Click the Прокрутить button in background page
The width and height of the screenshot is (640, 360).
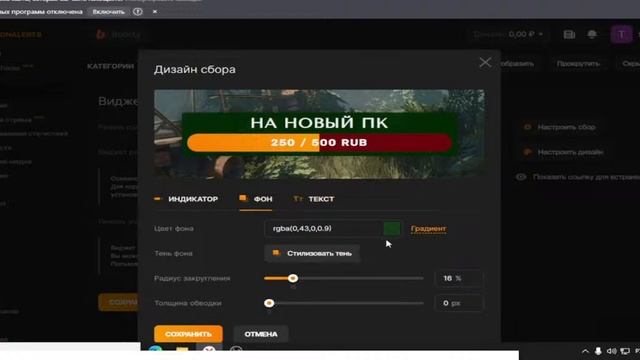point(578,64)
